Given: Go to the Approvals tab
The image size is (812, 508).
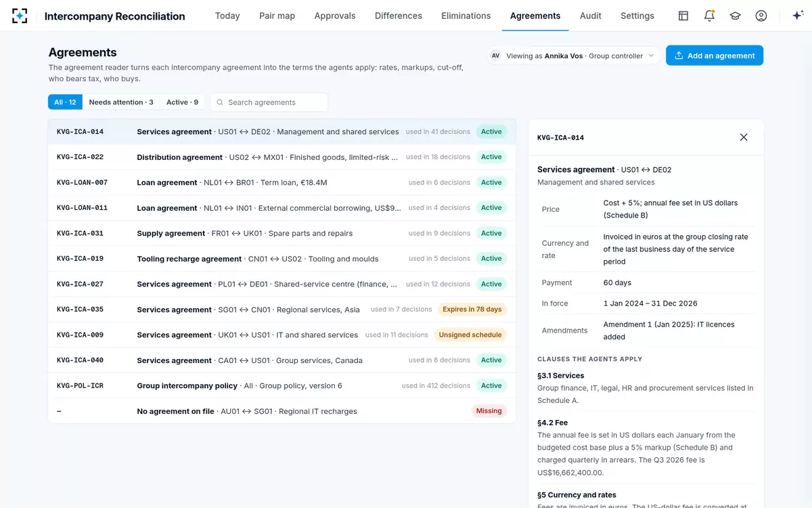Looking at the screenshot, I should [335, 16].
